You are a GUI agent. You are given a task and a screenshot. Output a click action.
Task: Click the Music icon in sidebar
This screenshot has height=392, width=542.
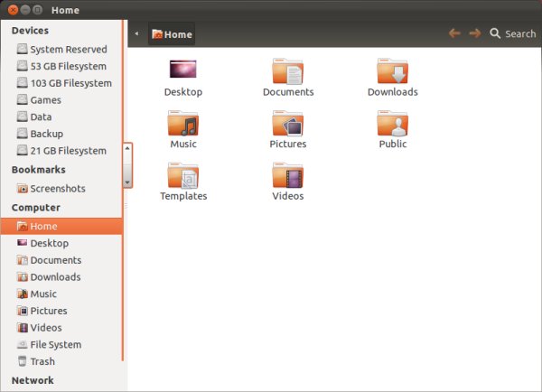click(22, 294)
